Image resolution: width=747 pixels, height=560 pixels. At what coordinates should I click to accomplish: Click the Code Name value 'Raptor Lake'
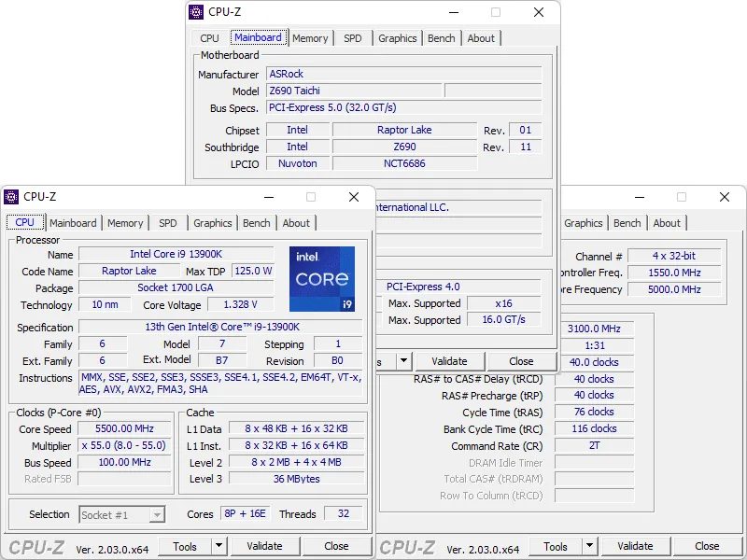(x=129, y=271)
